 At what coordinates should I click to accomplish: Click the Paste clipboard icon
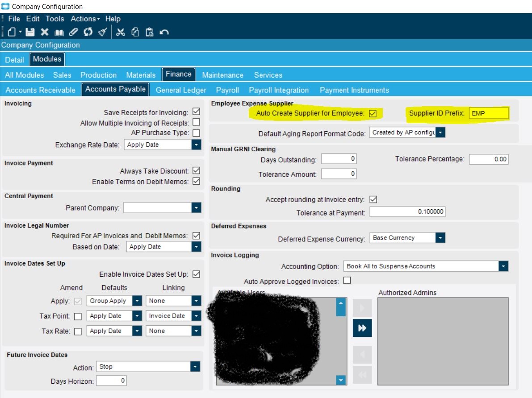pyautogui.click(x=149, y=32)
